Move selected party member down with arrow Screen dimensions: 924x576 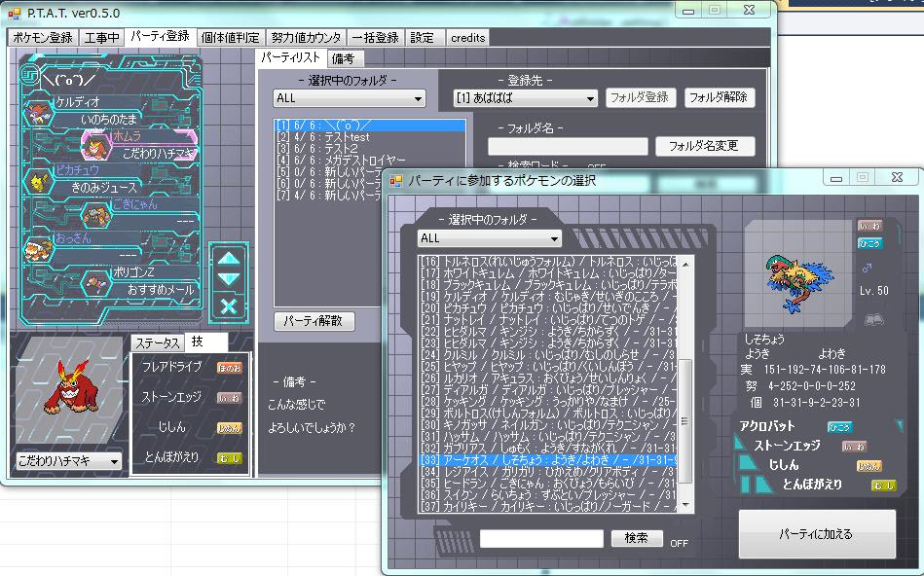pyautogui.click(x=229, y=279)
